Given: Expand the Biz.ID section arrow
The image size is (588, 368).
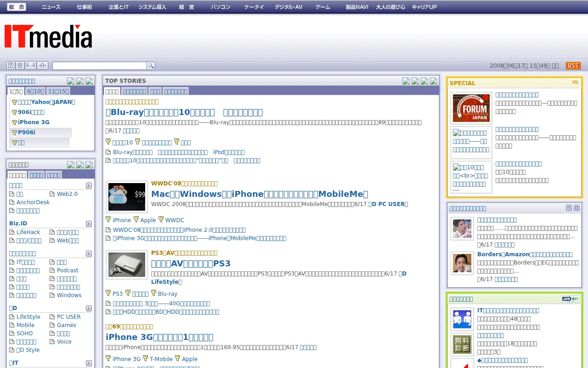Looking at the screenshot, I should pos(89,224).
